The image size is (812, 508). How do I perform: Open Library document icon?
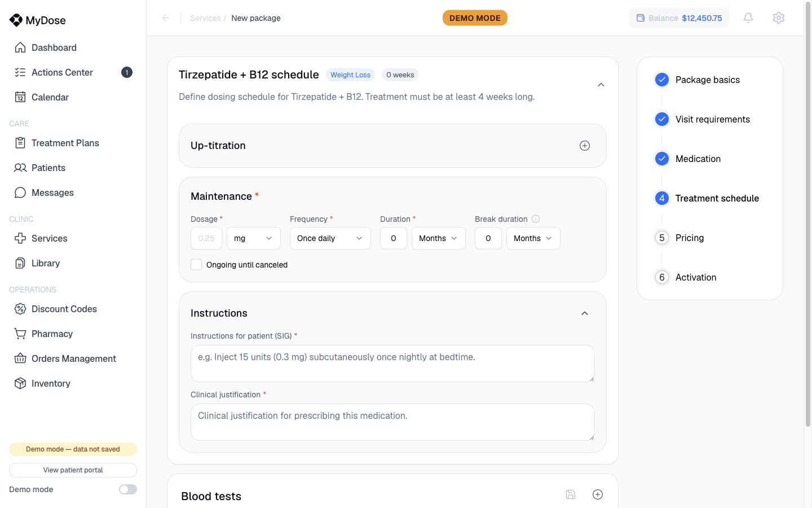point(20,263)
